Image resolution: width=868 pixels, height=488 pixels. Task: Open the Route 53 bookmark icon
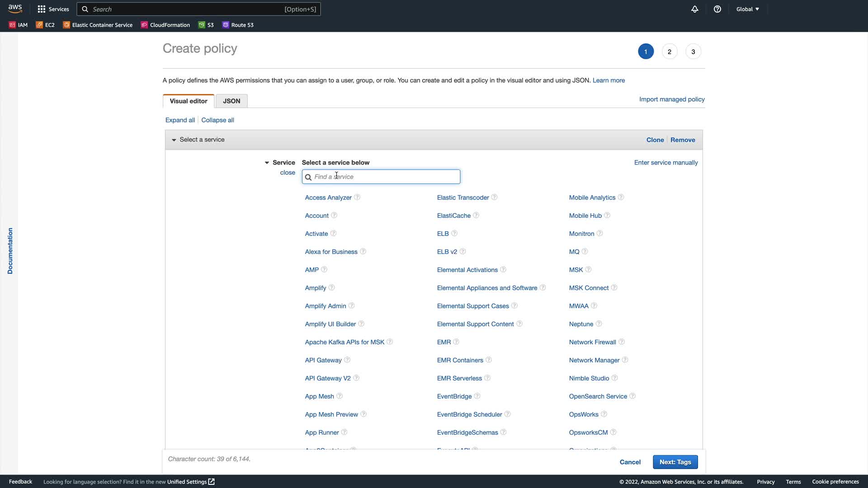[226, 25]
